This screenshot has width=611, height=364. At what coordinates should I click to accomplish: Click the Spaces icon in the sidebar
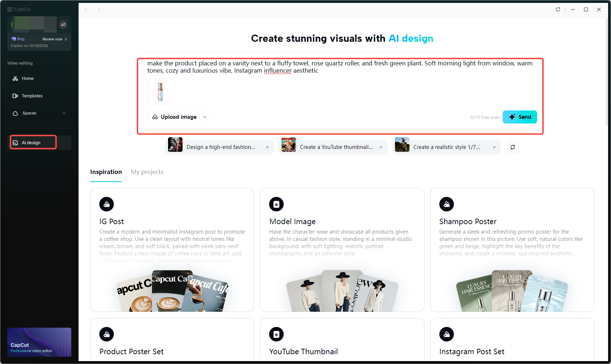[16, 113]
